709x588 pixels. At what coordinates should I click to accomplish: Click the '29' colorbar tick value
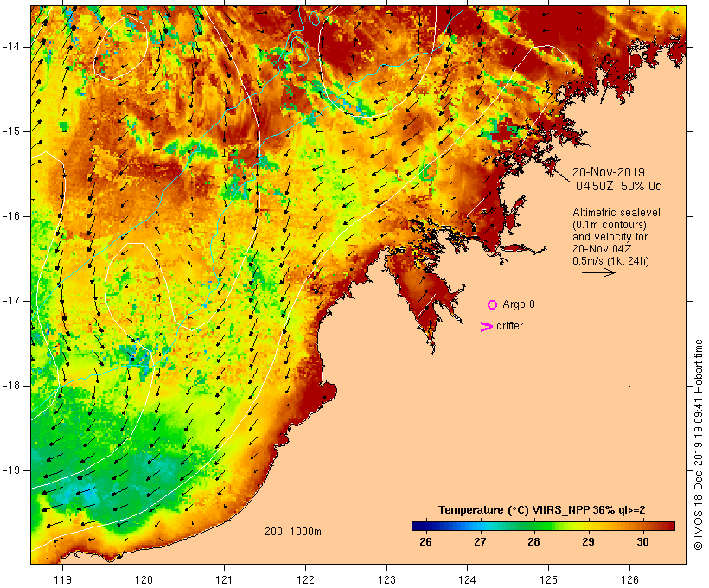[x=588, y=542]
